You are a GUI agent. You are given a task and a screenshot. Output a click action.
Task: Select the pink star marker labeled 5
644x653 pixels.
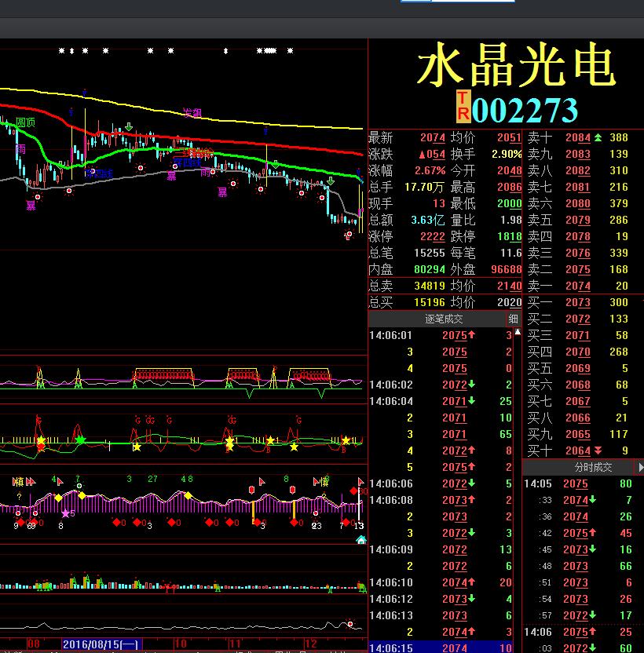click(x=65, y=513)
